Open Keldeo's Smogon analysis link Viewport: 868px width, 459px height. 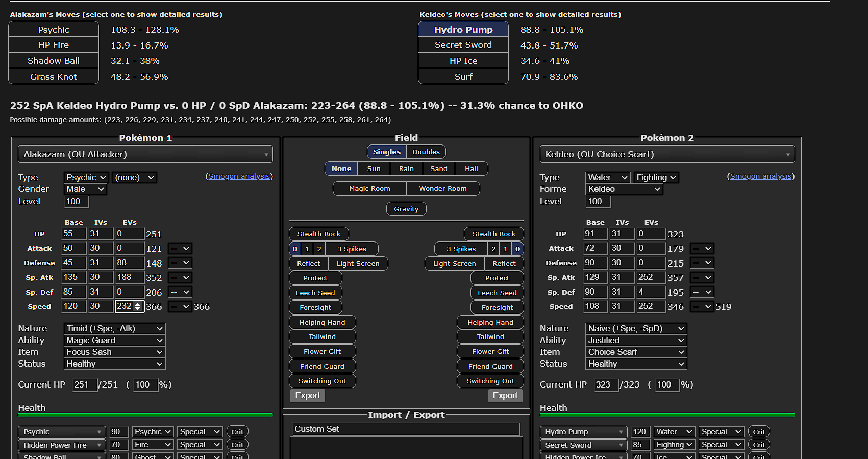(x=760, y=176)
